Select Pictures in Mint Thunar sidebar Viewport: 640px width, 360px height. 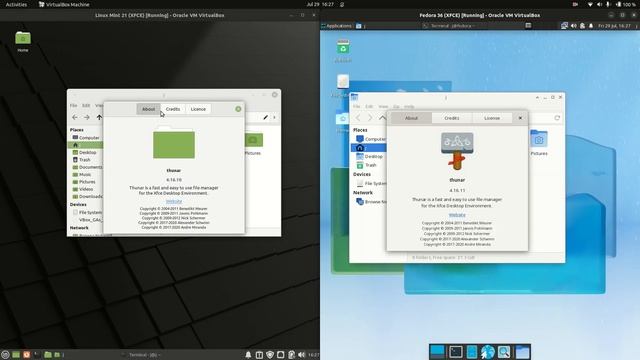point(86,182)
